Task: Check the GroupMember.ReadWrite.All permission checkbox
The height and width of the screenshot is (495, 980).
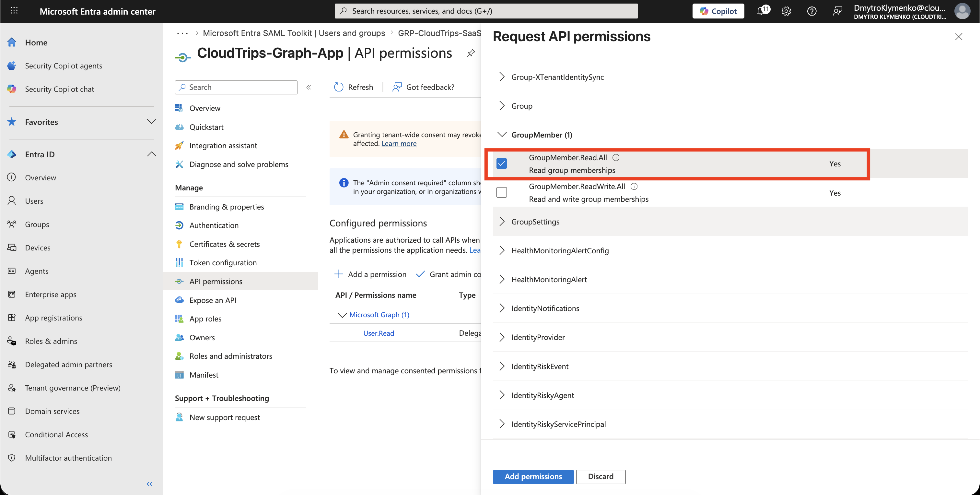Action: 501,192
